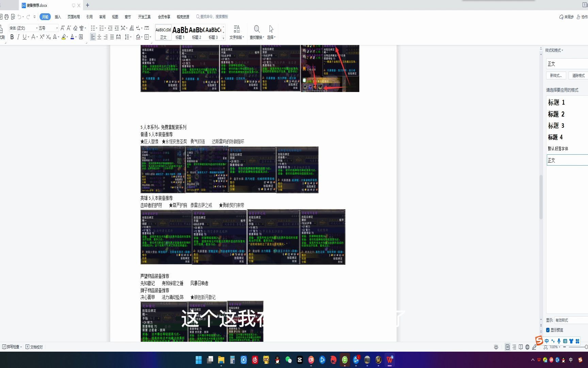Click the 未同步 sync status

click(x=567, y=17)
